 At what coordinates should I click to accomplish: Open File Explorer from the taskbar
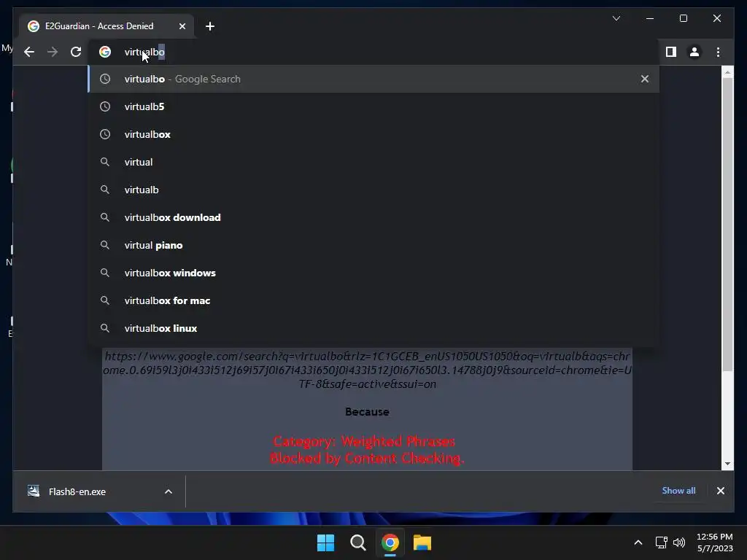coord(422,542)
